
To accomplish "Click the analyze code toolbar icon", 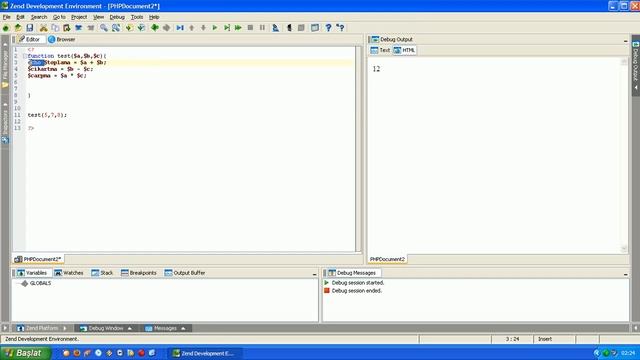I will point(276,28).
